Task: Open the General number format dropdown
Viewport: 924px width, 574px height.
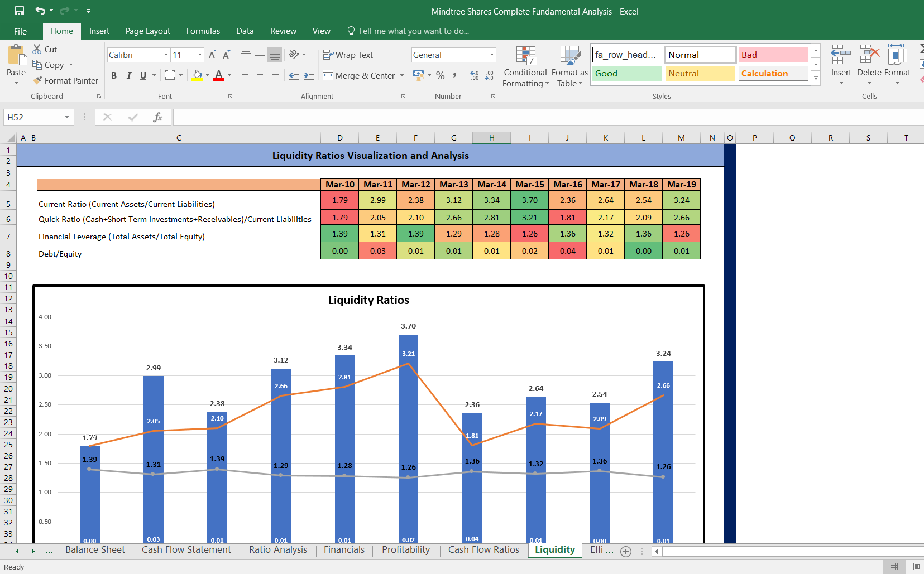Action: 492,55
